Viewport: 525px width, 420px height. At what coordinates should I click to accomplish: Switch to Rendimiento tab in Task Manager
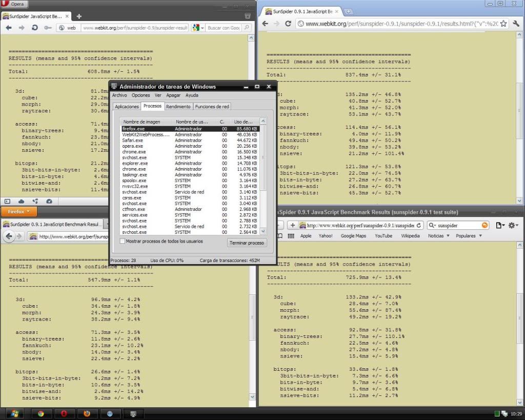[x=178, y=107]
